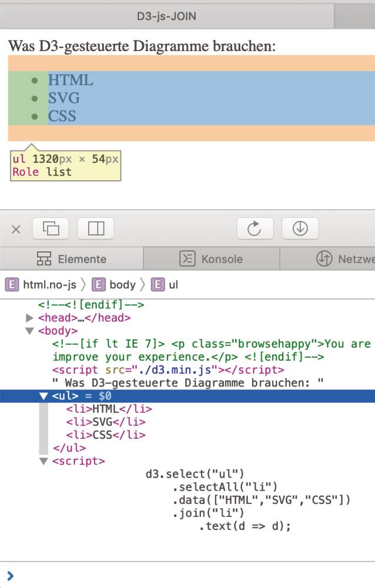This screenshot has height=588, width=375.
Task: Click the reload page icon in inspector
Action: coord(255,229)
